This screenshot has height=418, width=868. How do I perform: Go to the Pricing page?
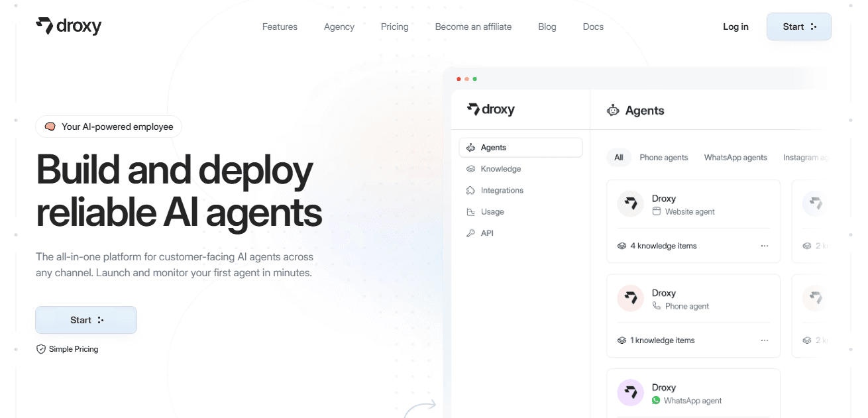[x=395, y=27]
